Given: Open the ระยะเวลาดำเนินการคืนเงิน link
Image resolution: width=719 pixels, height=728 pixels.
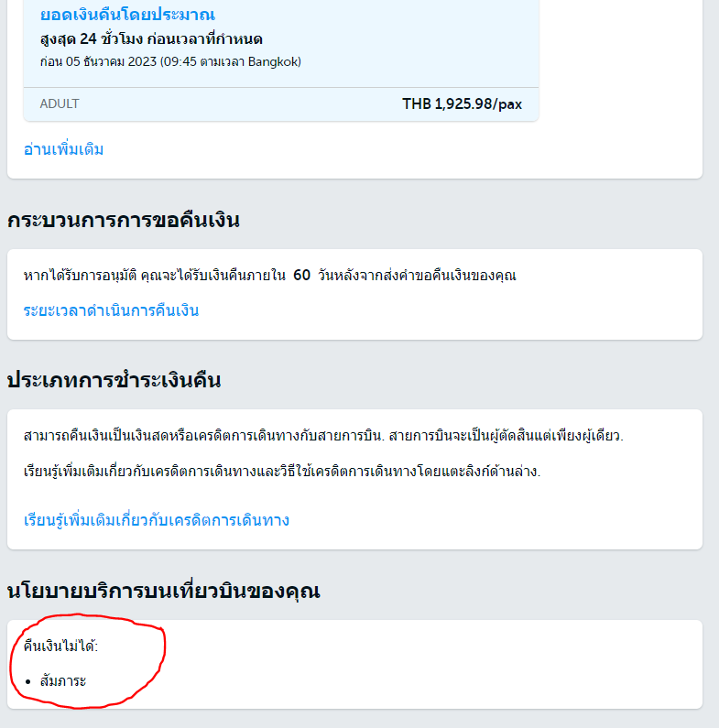Looking at the screenshot, I should (111, 310).
